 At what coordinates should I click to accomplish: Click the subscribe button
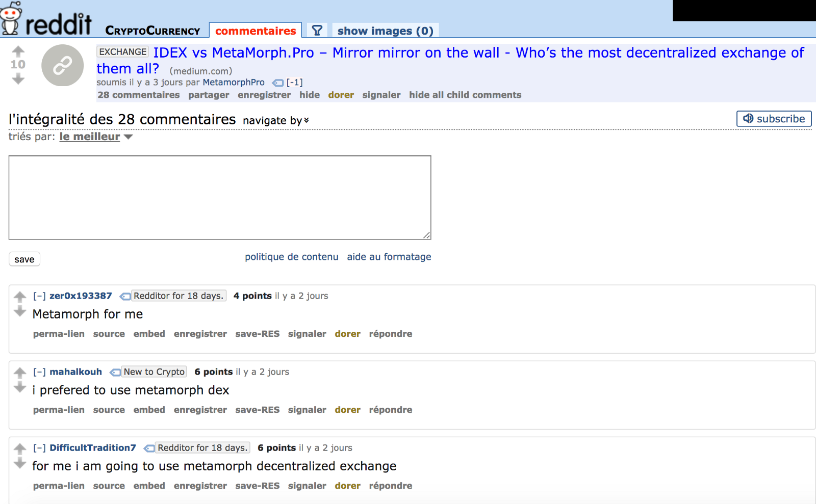[x=774, y=119]
